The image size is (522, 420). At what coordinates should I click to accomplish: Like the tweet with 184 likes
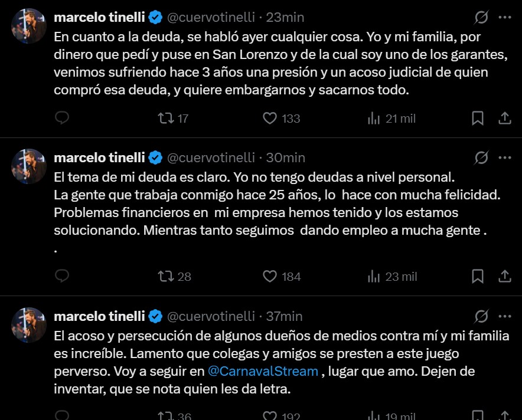click(x=270, y=276)
